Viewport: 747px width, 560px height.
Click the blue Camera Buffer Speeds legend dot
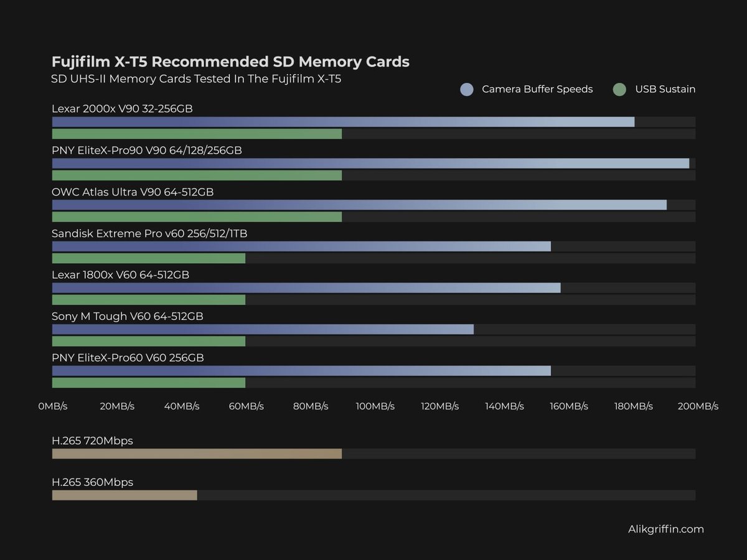click(x=466, y=89)
